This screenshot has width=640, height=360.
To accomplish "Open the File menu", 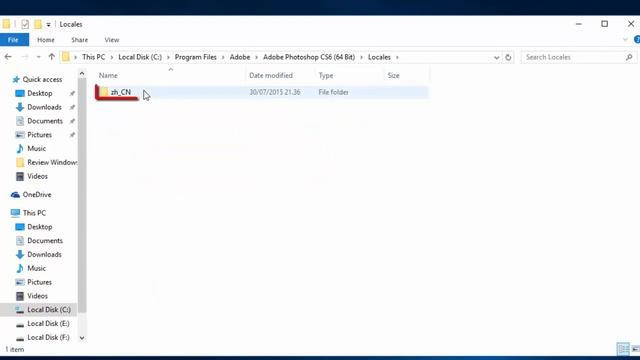I will click(x=14, y=40).
